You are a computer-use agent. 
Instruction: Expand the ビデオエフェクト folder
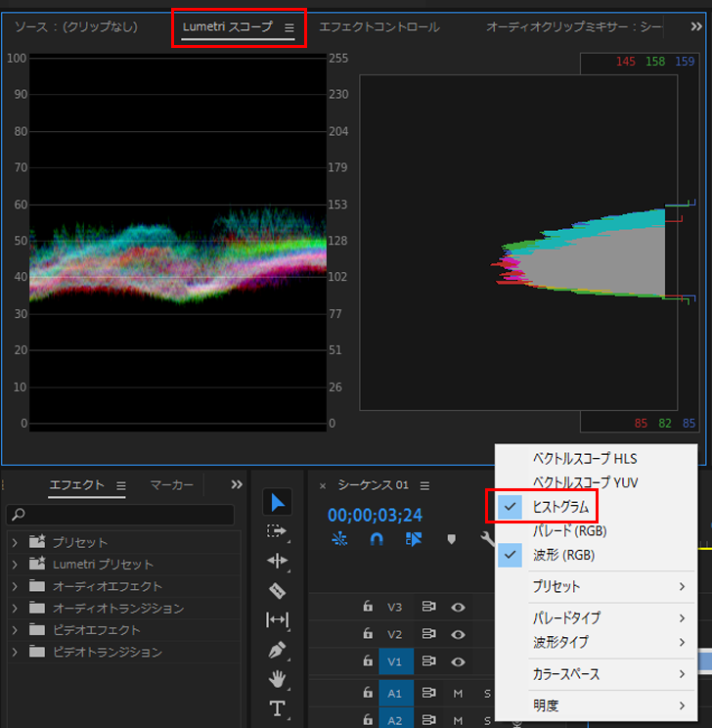pos(15,630)
